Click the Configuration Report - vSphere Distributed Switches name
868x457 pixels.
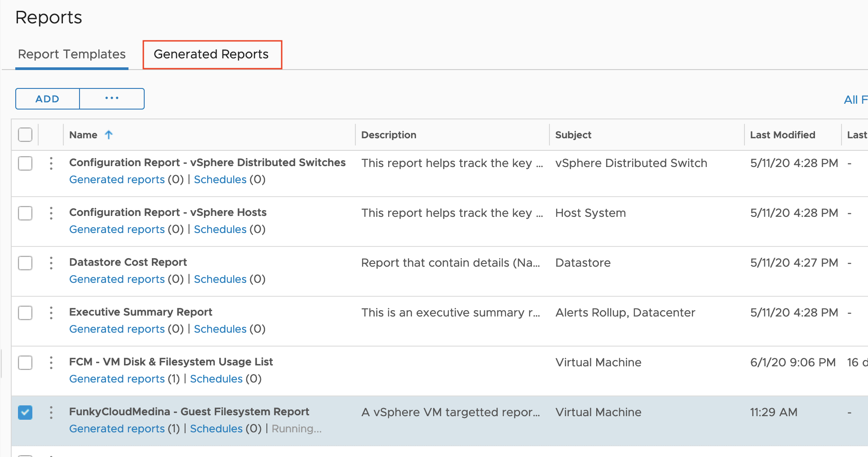207,163
